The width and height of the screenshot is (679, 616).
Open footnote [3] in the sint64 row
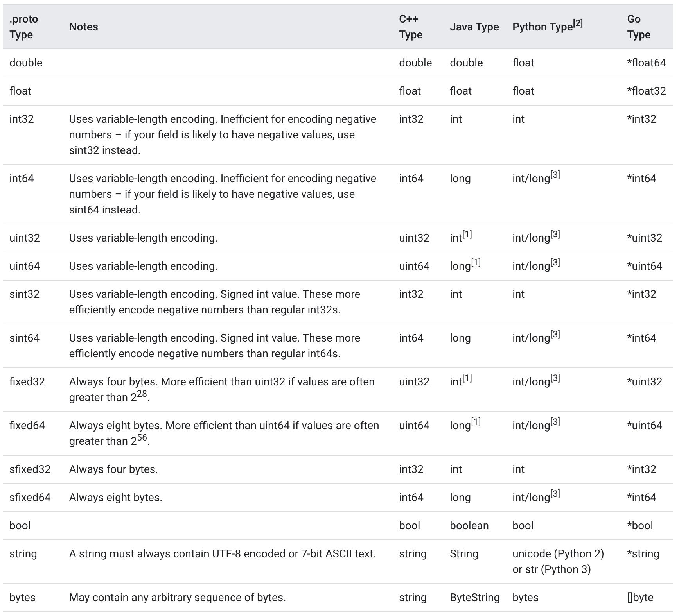click(x=555, y=335)
